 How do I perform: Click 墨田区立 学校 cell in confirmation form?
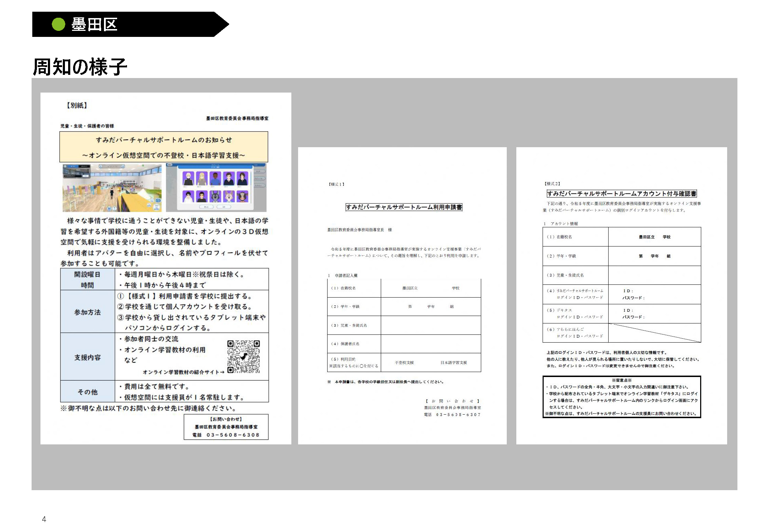[654, 237]
